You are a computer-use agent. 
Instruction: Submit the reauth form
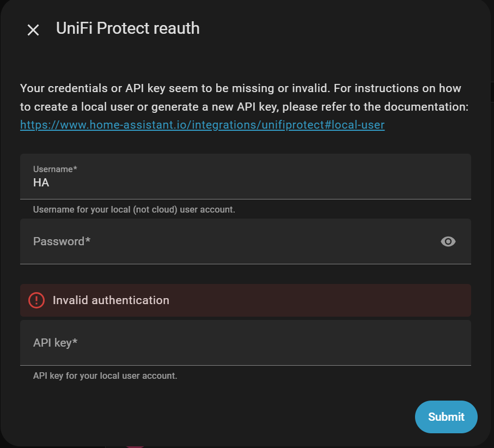tap(446, 417)
